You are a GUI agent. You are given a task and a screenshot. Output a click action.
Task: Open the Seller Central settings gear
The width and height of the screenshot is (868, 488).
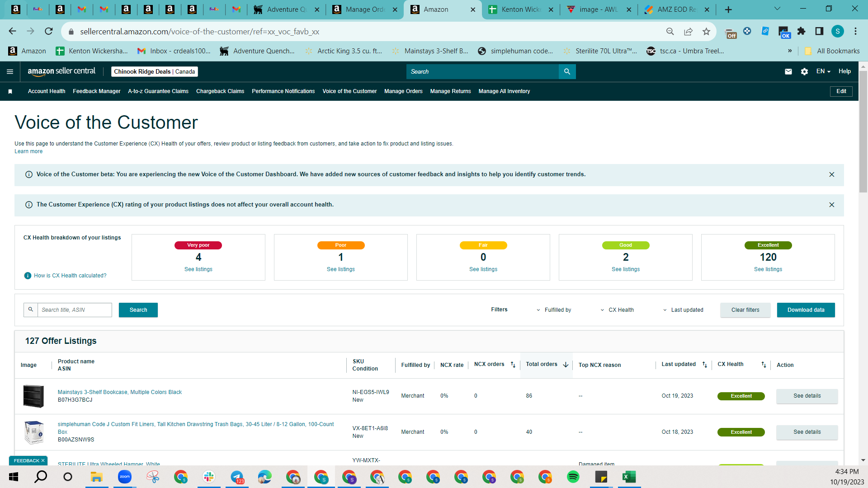point(804,71)
